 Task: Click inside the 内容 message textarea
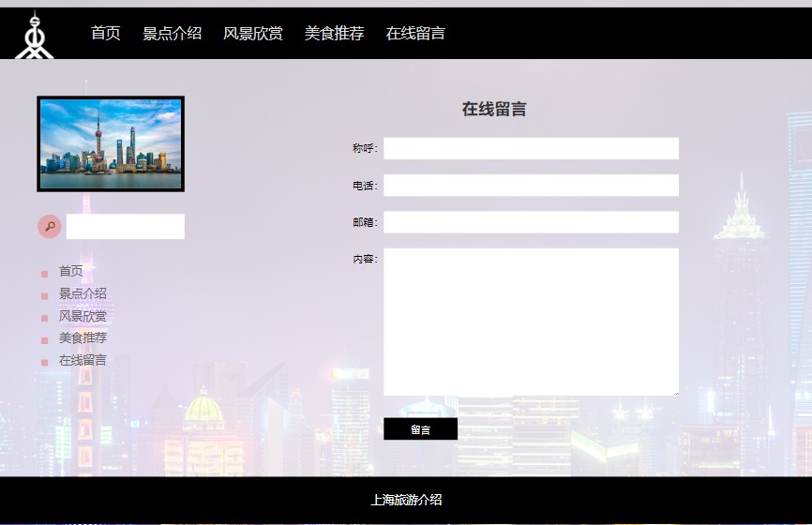coord(531,322)
